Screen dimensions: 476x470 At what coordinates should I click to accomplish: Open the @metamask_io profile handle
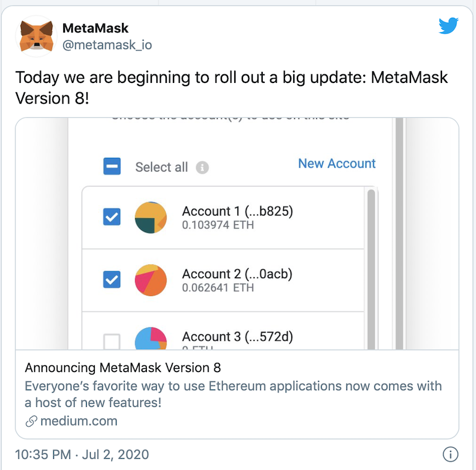(x=107, y=45)
